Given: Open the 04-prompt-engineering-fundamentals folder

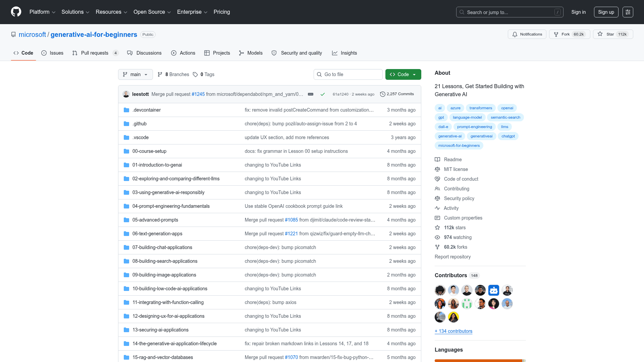Looking at the screenshot, I should click(171, 206).
